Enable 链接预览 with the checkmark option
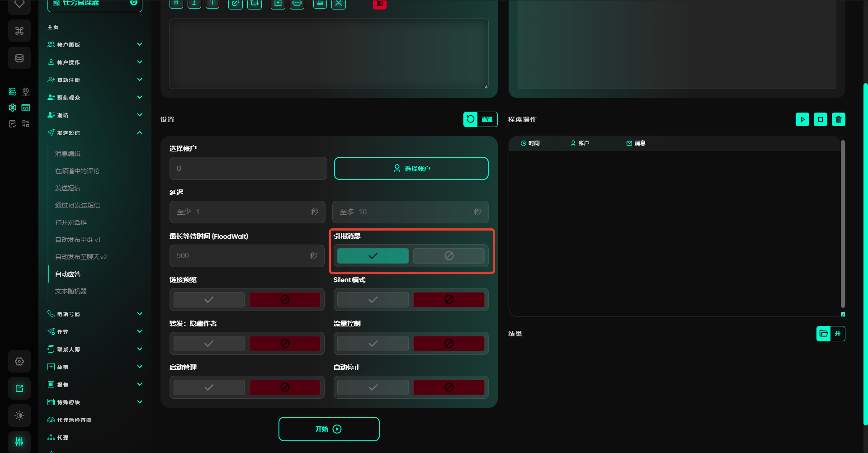 point(209,300)
